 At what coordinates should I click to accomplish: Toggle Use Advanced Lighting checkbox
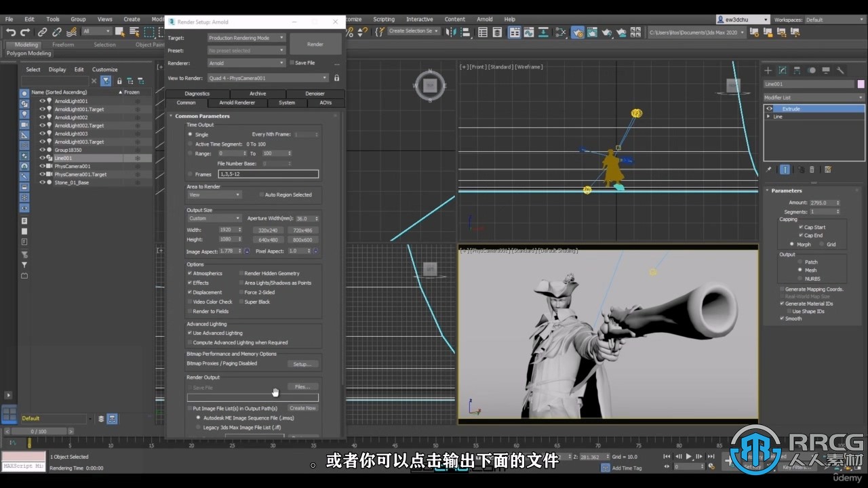pos(190,333)
